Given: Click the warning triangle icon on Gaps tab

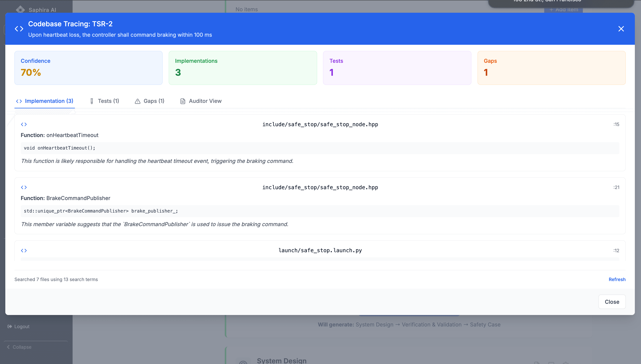Looking at the screenshot, I should click(137, 101).
